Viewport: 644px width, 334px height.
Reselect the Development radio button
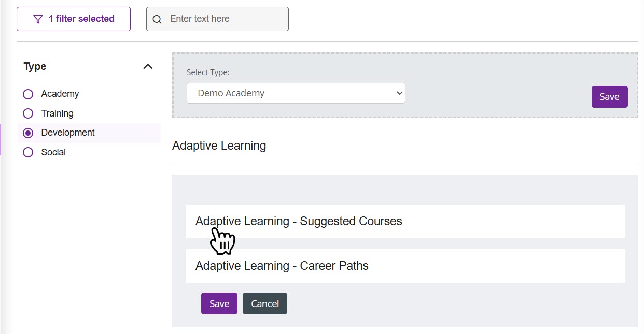27,133
